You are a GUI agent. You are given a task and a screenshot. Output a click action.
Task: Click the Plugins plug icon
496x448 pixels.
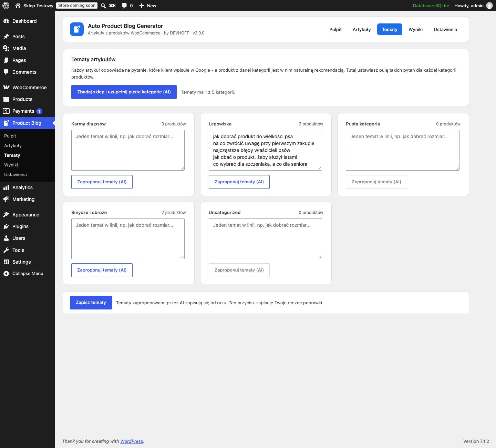(6, 226)
